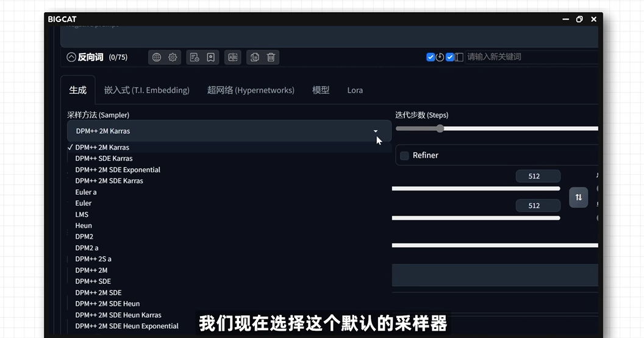Click the sampler dropdown arrow
Image resolution: width=644 pixels, height=338 pixels.
coord(376,131)
